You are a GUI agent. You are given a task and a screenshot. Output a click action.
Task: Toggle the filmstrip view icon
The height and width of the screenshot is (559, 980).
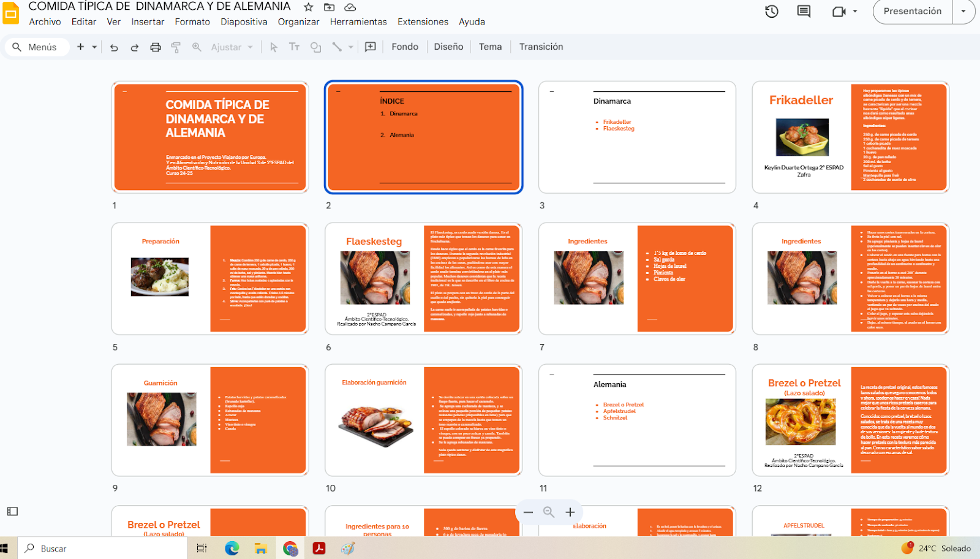[x=12, y=511]
